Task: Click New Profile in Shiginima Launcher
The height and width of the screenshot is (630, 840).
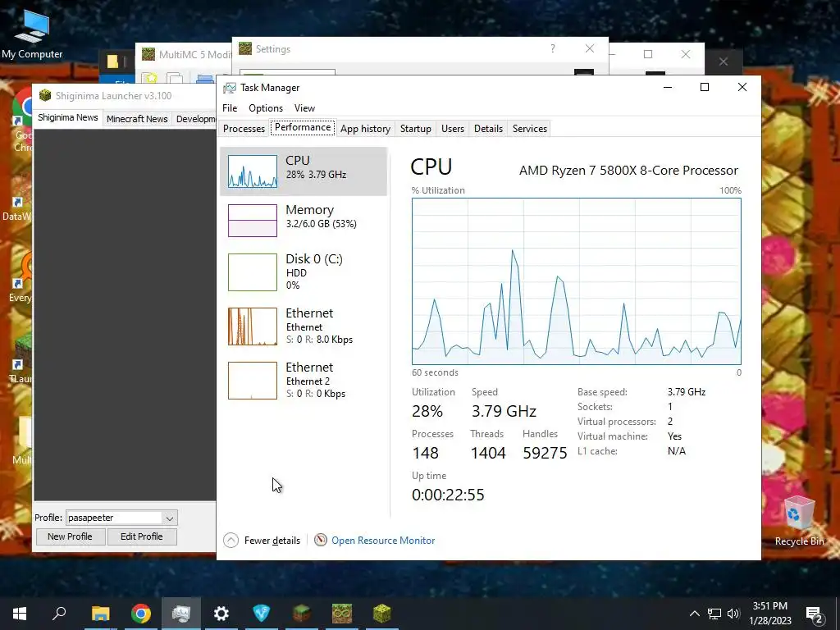Action: click(x=70, y=536)
